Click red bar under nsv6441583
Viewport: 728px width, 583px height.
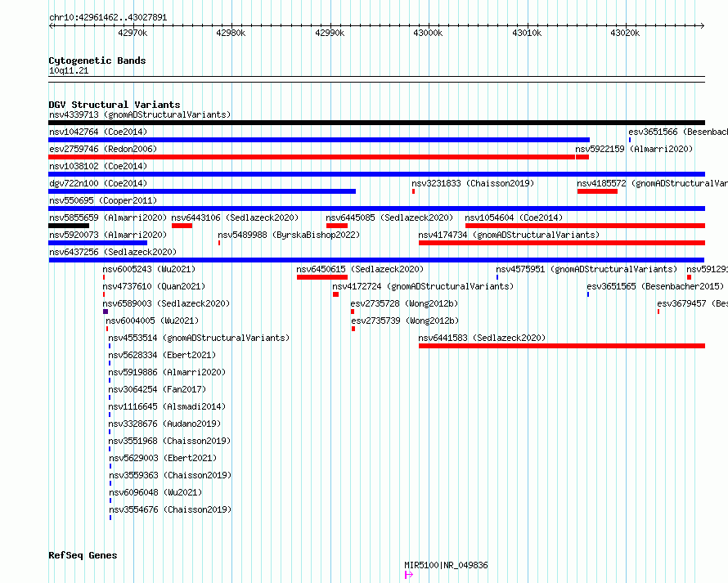click(562, 346)
